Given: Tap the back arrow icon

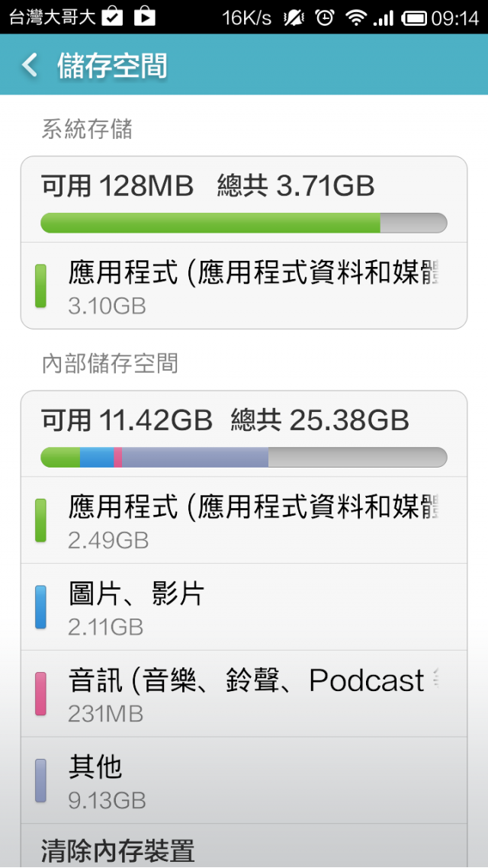Looking at the screenshot, I should (29, 65).
